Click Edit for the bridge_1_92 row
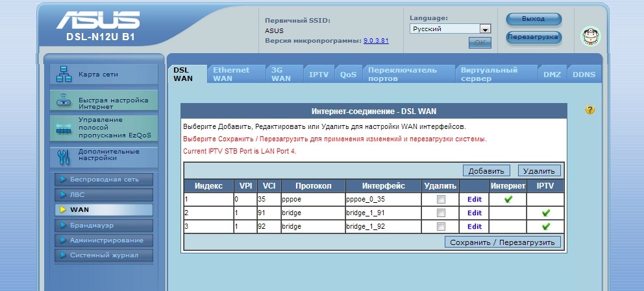 point(474,226)
